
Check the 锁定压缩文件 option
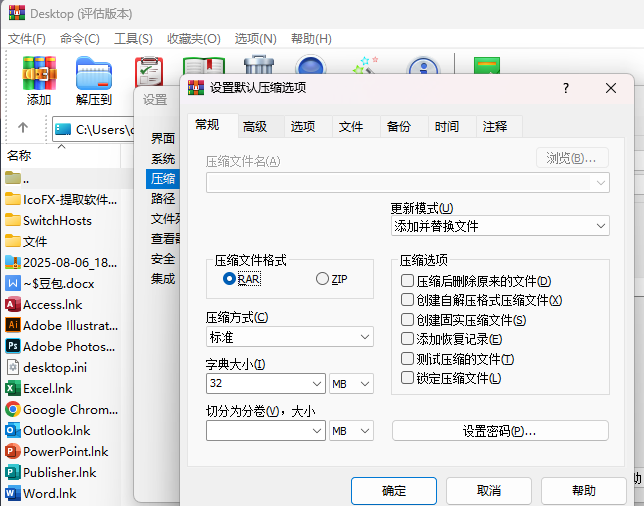[407, 378]
